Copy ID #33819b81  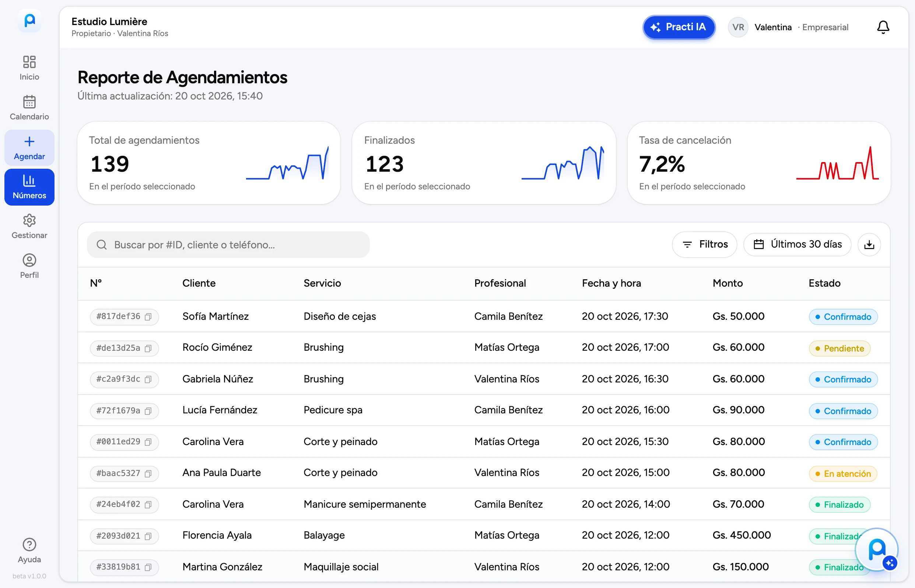148,567
